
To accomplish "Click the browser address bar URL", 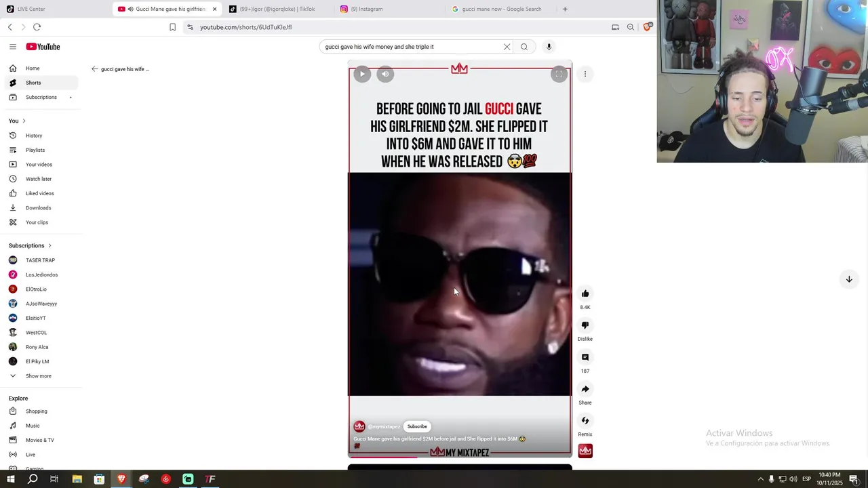I will (x=245, y=27).
